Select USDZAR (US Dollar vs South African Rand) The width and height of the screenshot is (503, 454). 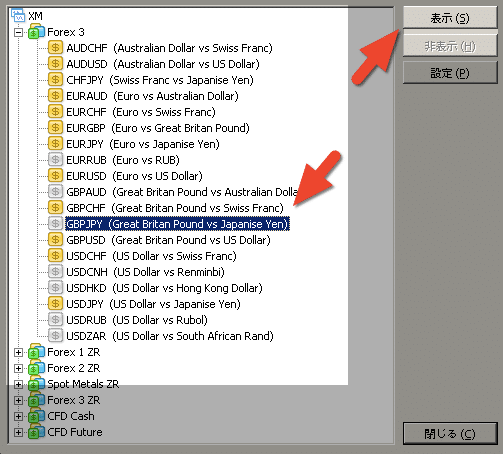[170, 336]
